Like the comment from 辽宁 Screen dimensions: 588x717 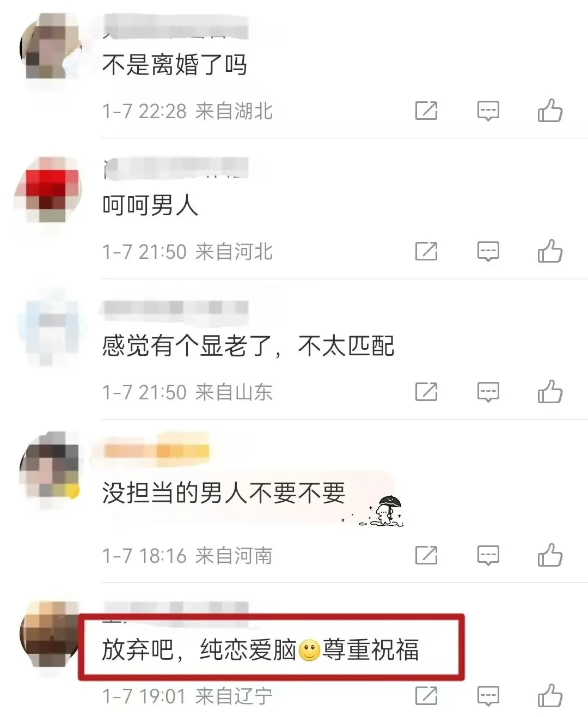pos(550,696)
